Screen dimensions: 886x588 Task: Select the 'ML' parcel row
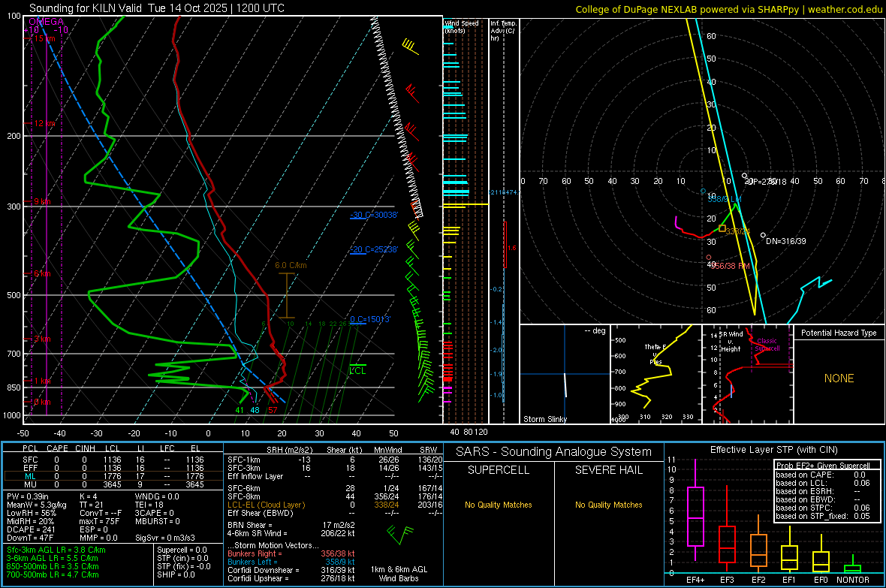[x=113, y=476]
